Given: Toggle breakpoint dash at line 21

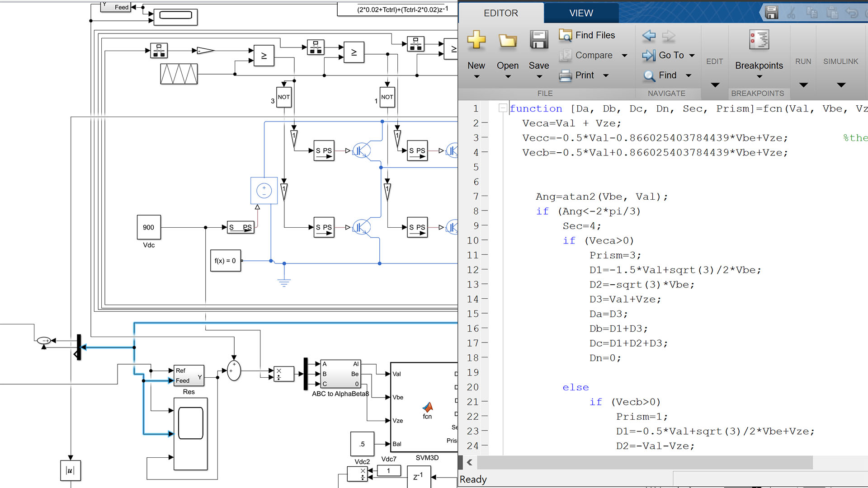Looking at the screenshot, I should point(485,402).
